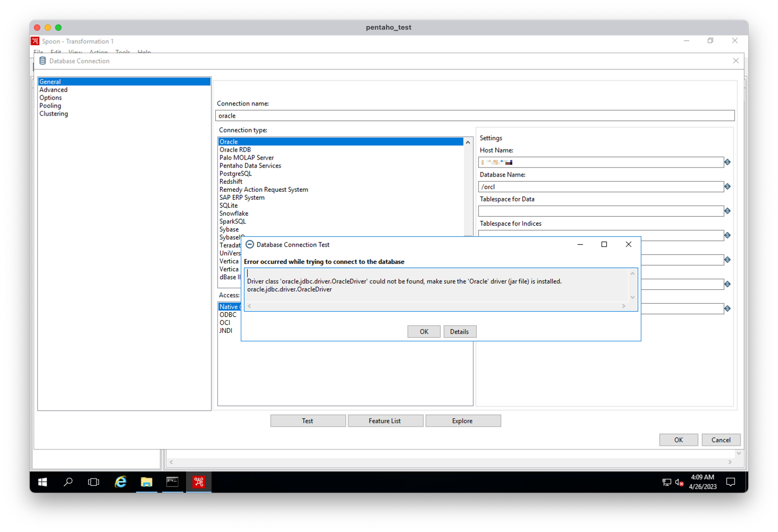This screenshot has height=532, width=778.
Task: Click the Spoon application logo icon
Action: pos(36,41)
